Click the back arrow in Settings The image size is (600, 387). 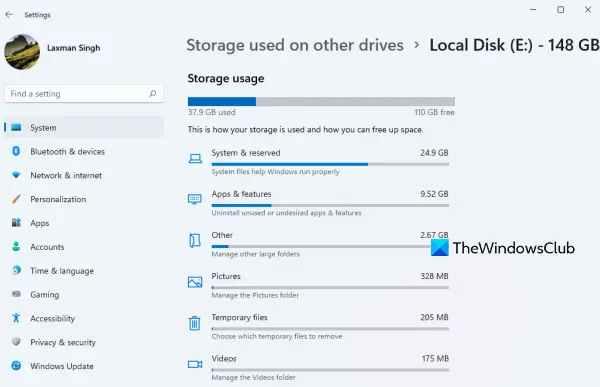[x=9, y=15]
